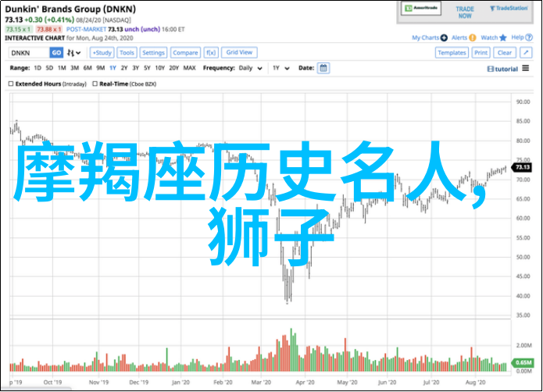Click the chart type icon beside GO
543x392 pixels.
point(74,52)
